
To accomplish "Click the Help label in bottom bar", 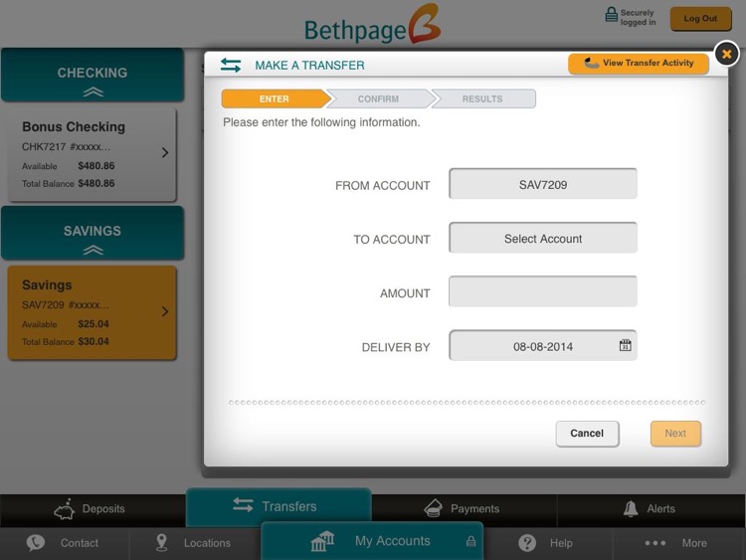I will tap(561, 543).
